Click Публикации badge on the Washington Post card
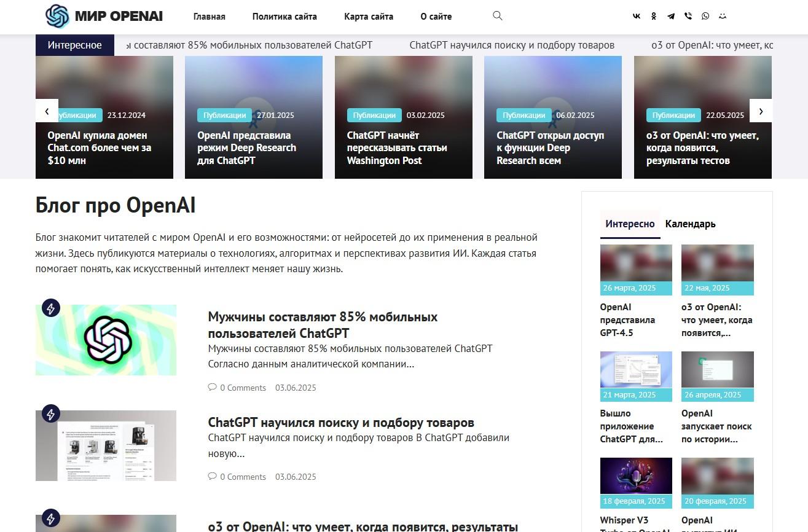This screenshot has height=532, width=808. (374, 115)
